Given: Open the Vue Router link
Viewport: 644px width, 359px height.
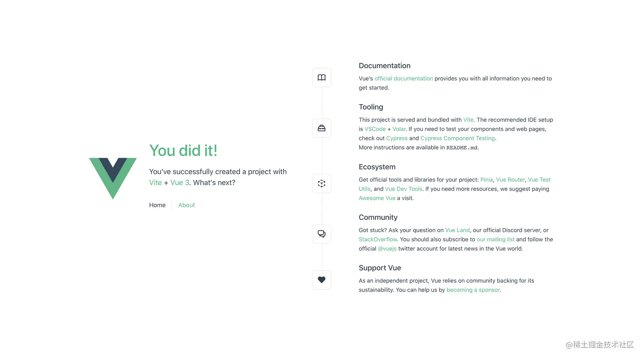Looking at the screenshot, I should click(x=511, y=179).
